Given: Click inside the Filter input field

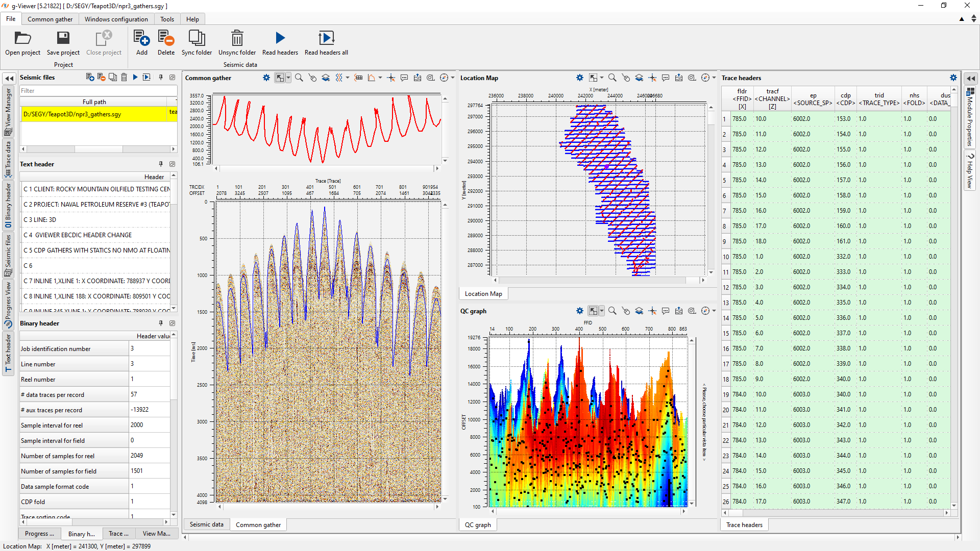Looking at the screenshot, I should click(97, 90).
